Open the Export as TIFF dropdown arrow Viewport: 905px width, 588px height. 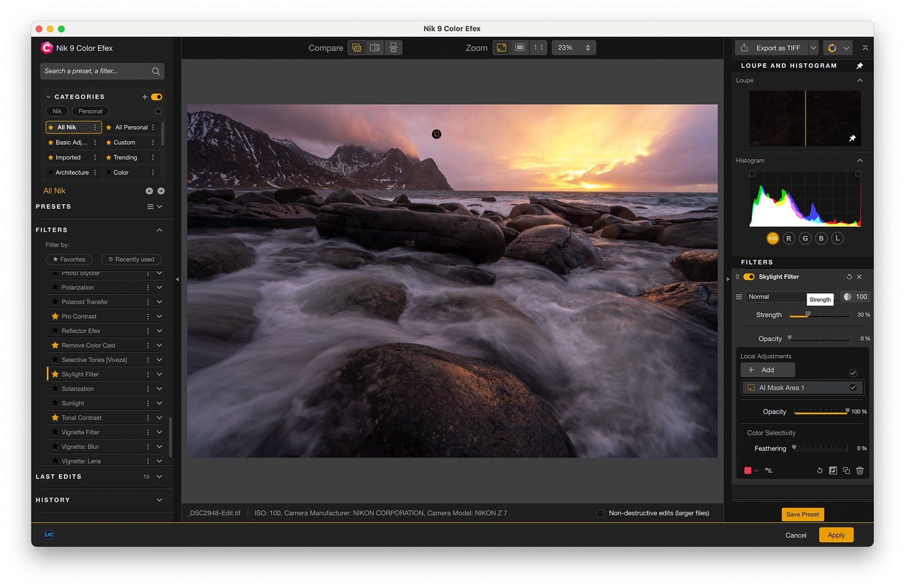point(813,48)
